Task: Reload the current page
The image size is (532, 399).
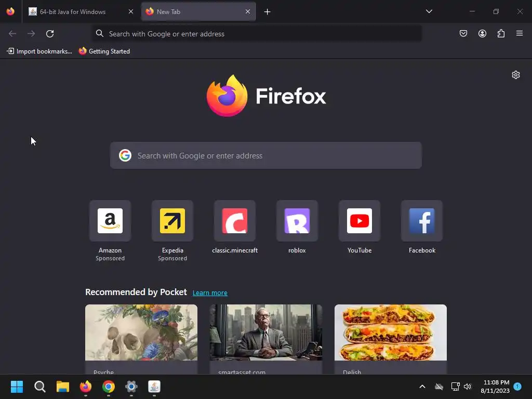Action: (50, 34)
